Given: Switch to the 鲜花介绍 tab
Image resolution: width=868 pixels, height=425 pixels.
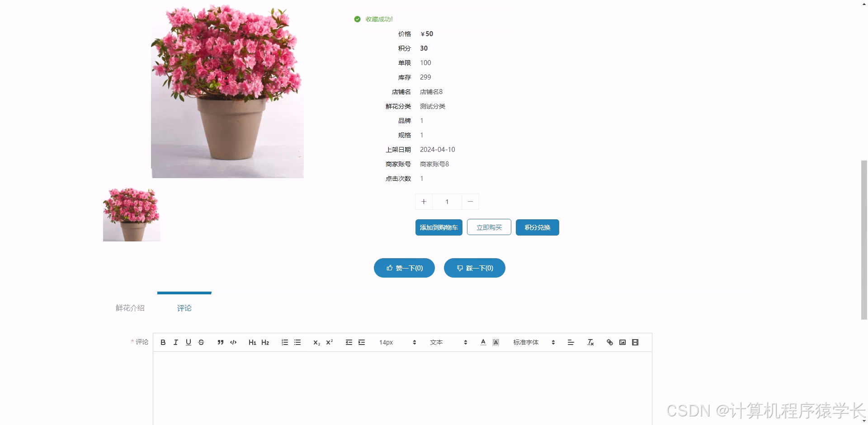Looking at the screenshot, I should coord(130,308).
